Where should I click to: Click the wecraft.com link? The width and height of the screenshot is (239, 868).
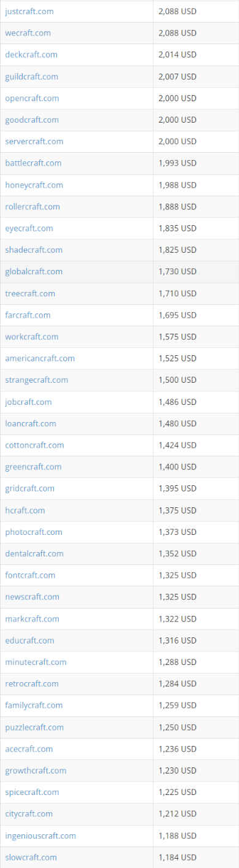point(28,33)
